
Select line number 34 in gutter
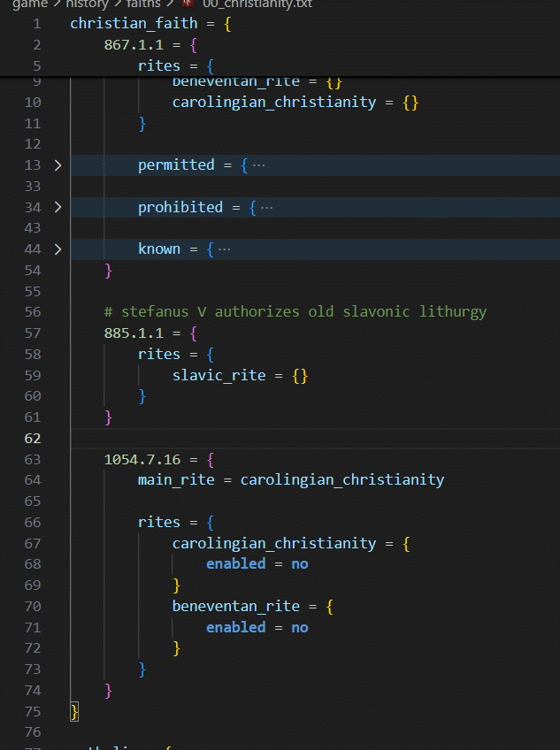click(33, 208)
